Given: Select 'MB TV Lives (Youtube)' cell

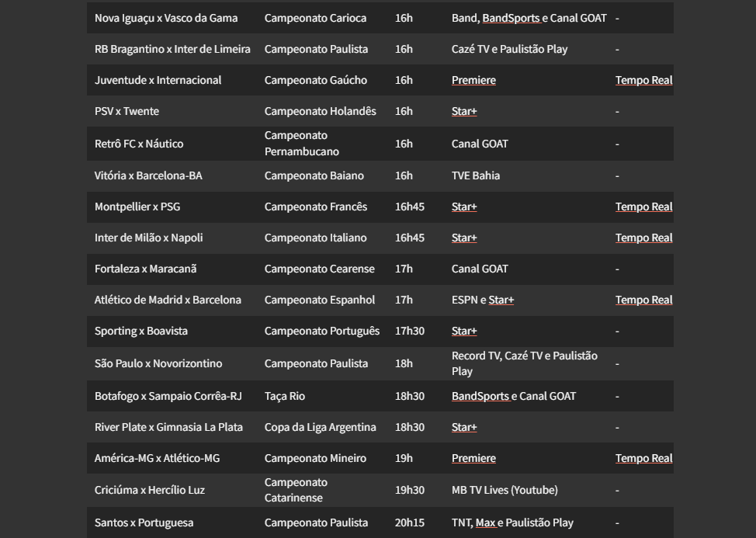Looking at the screenshot, I should 505,491.
